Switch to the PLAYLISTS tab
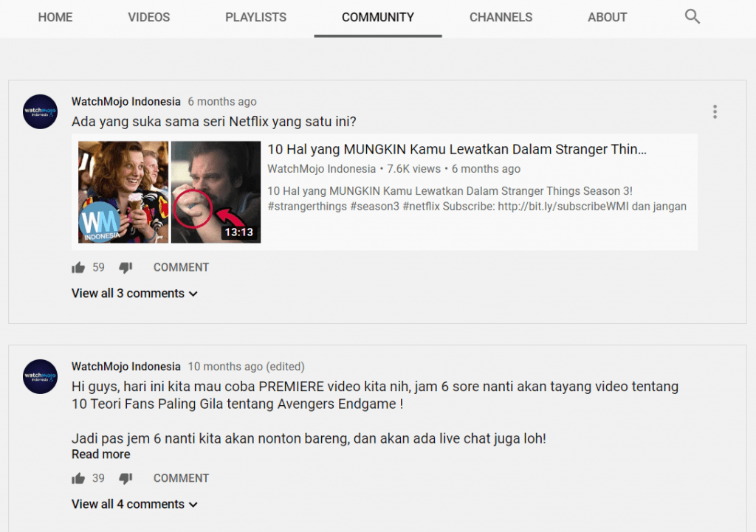This screenshot has width=756, height=532. click(255, 17)
